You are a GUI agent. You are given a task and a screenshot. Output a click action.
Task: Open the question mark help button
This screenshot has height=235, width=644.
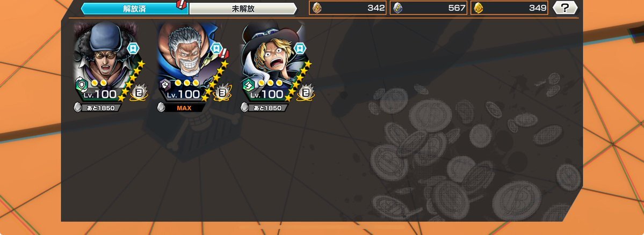coord(565,8)
